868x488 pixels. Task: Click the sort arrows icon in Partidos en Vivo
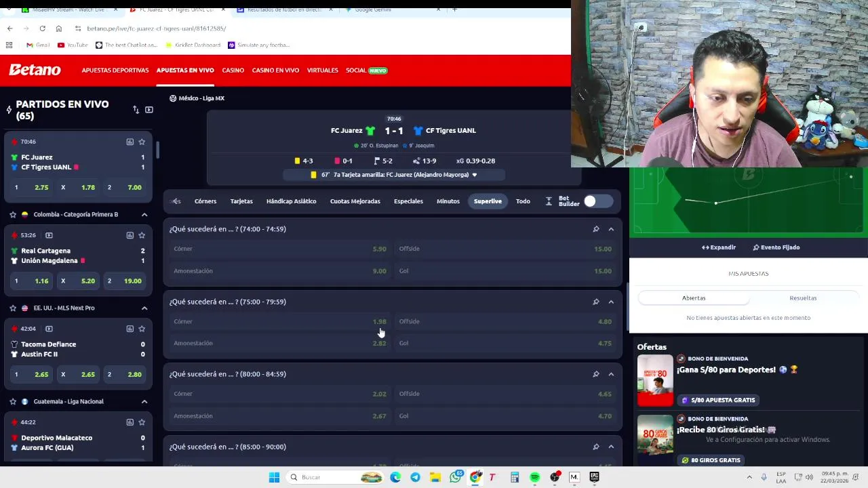click(136, 110)
